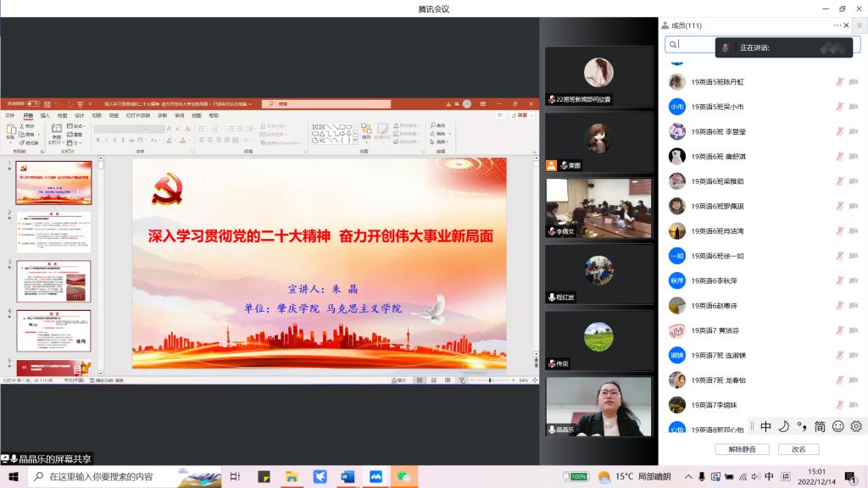Image resolution: width=868 pixels, height=488 pixels.
Task: Open the 设计 (Design) ribbon tab in PowerPoint
Action: (x=79, y=115)
